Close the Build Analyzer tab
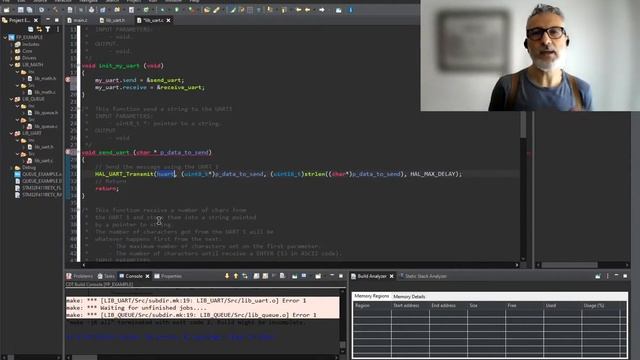The height and width of the screenshot is (360, 640). [391, 276]
